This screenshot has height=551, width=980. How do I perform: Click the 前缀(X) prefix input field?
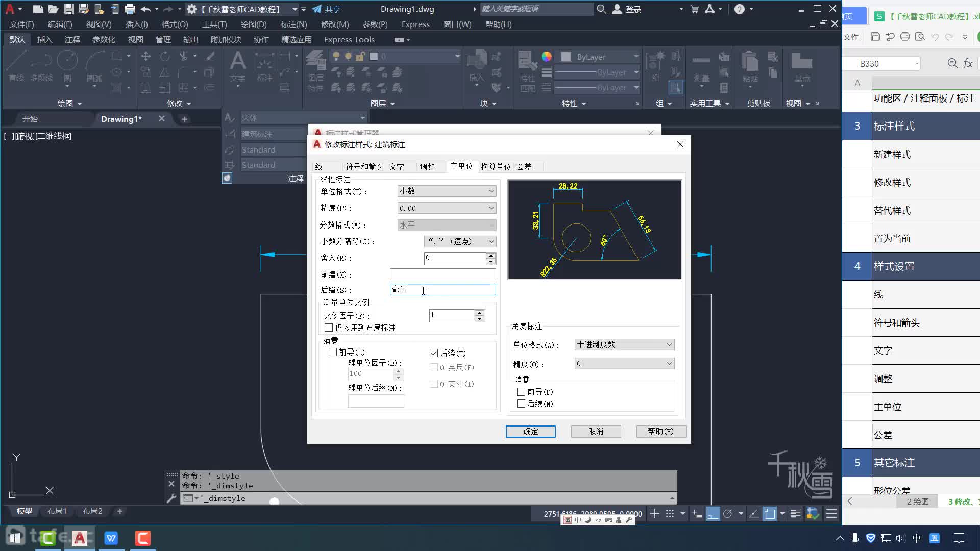click(443, 274)
